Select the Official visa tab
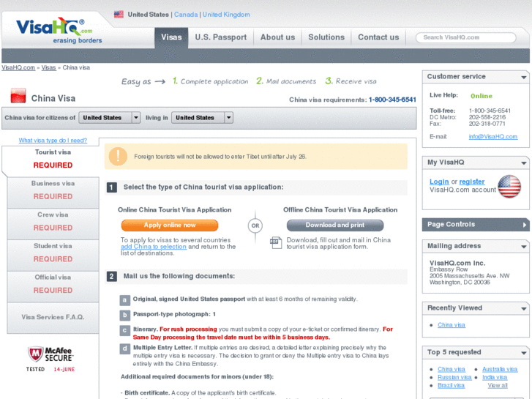This screenshot has height=399, width=532. click(x=53, y=286)
